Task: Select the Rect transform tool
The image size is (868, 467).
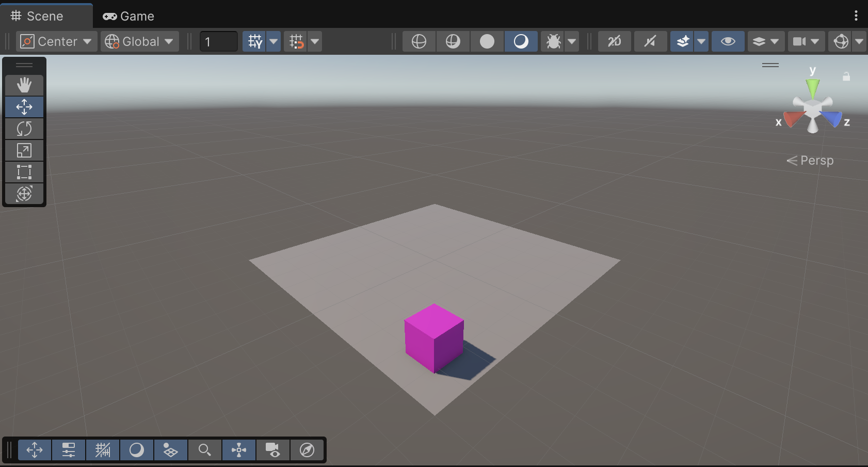Action: pos(24,172)
